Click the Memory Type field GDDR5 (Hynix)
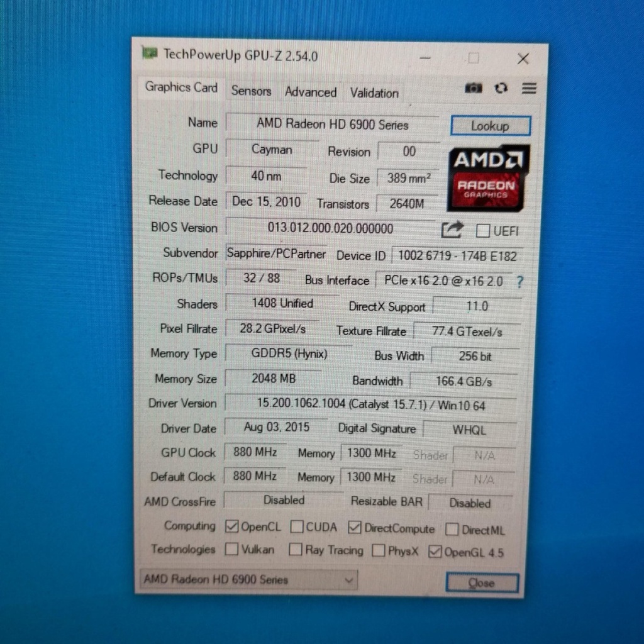Screen dimensions: 644x644 (x=289, y=353)
